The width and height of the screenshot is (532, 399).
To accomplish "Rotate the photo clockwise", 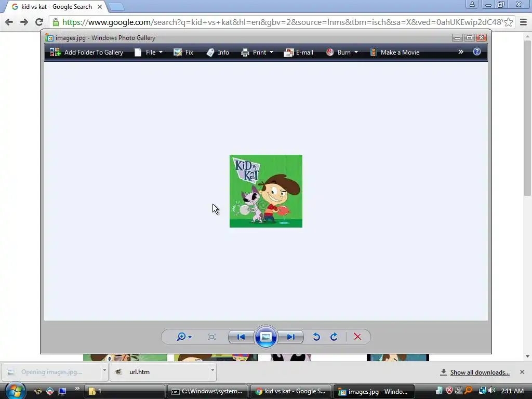I will click(x=334, y=337).
